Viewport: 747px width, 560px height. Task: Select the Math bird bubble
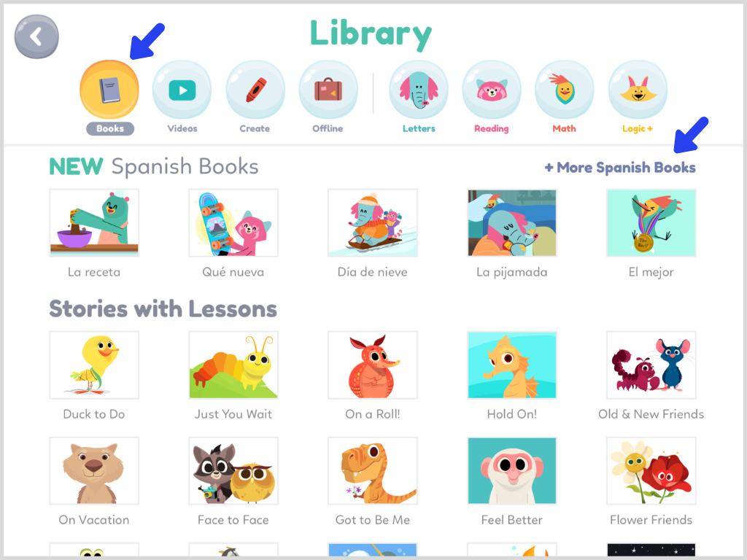point(565,90)
